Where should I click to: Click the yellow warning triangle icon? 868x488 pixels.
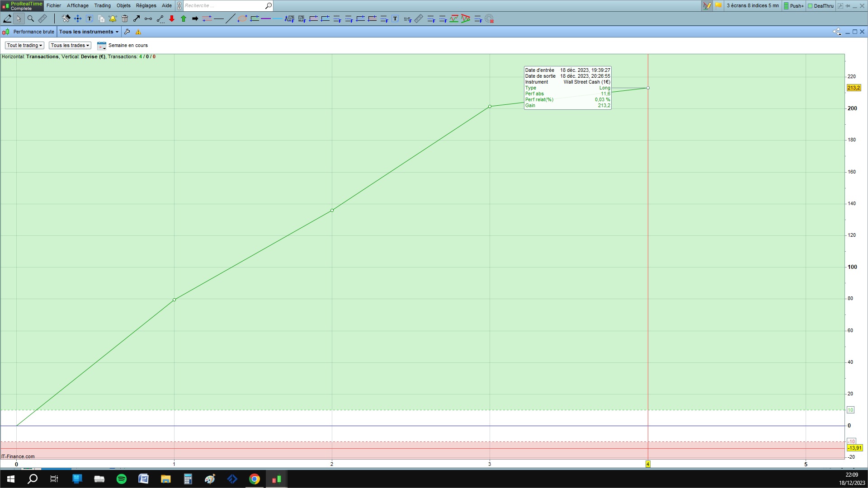point(138,32)
